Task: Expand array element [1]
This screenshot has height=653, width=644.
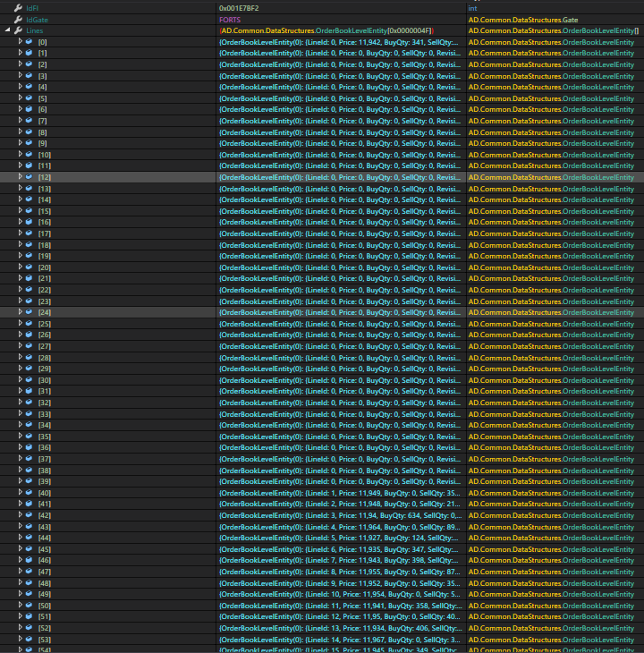Action: (21, 54)
